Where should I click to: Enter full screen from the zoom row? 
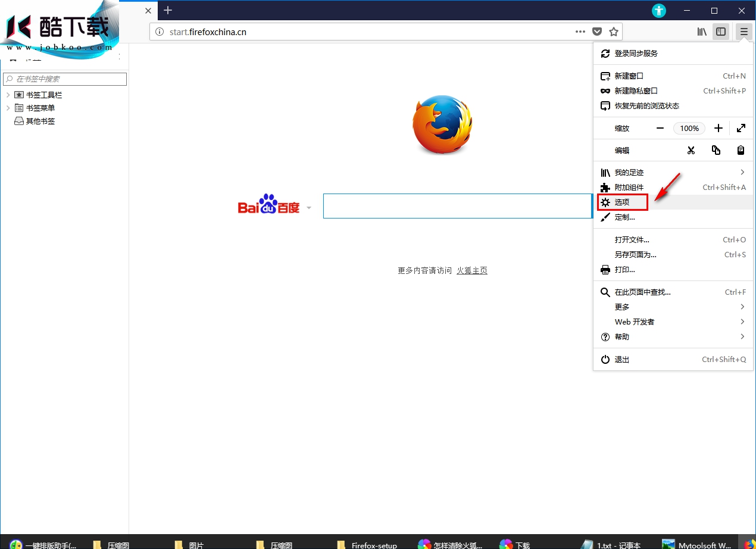coord(741,128)
